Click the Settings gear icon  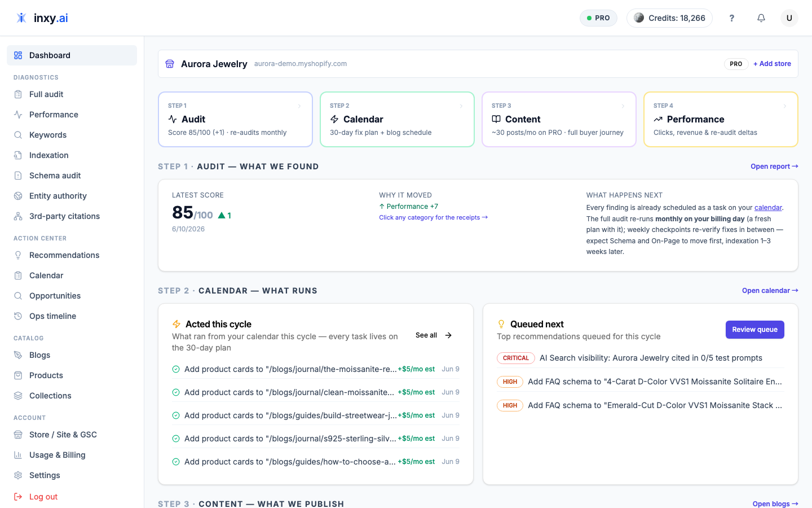[18, 475]
